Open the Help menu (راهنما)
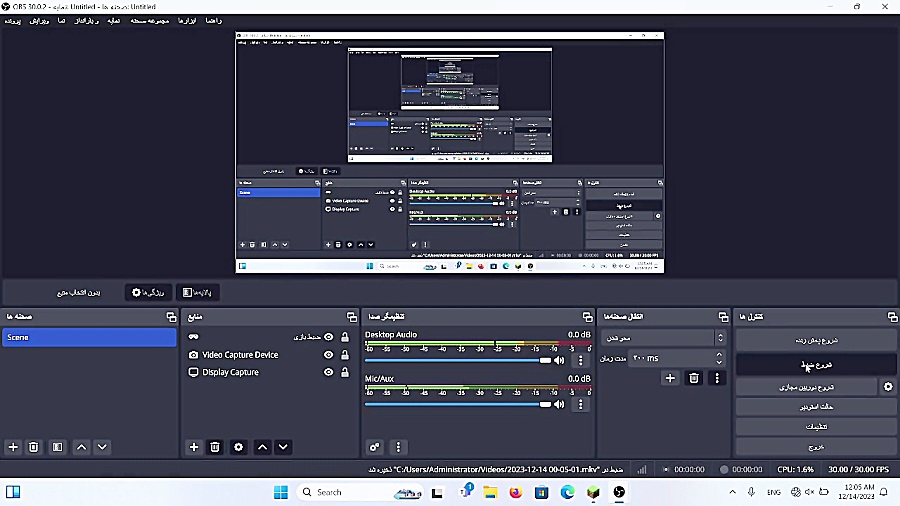 pos(214,21)
